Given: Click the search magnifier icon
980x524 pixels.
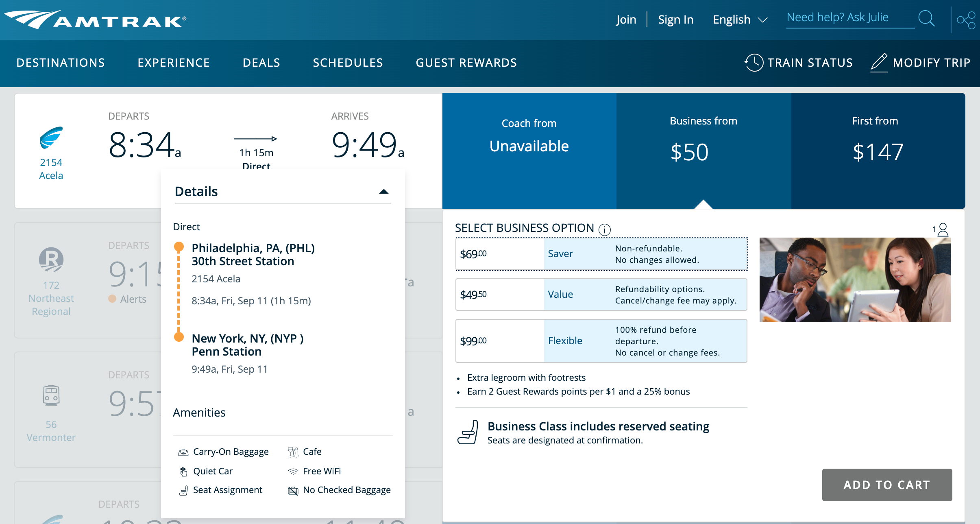Looking at the screenshot, I should [x=926, y=18].
